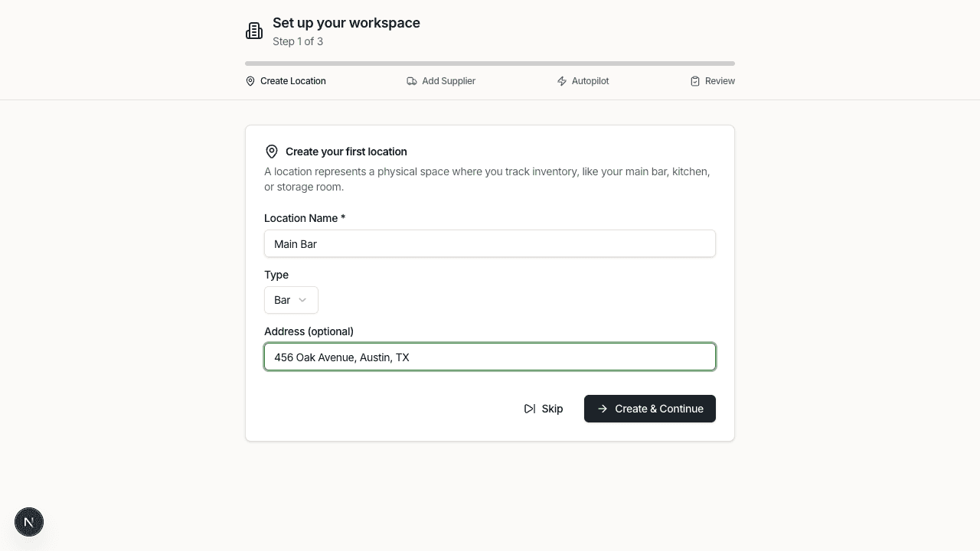Viewport: 980px width, 551px height.
Task: Click the arrow icon inside Create & Continue
Action: [x=603, y=409]
